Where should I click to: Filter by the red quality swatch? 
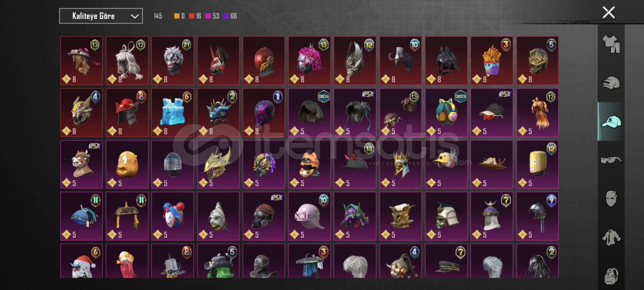point(192,16)
